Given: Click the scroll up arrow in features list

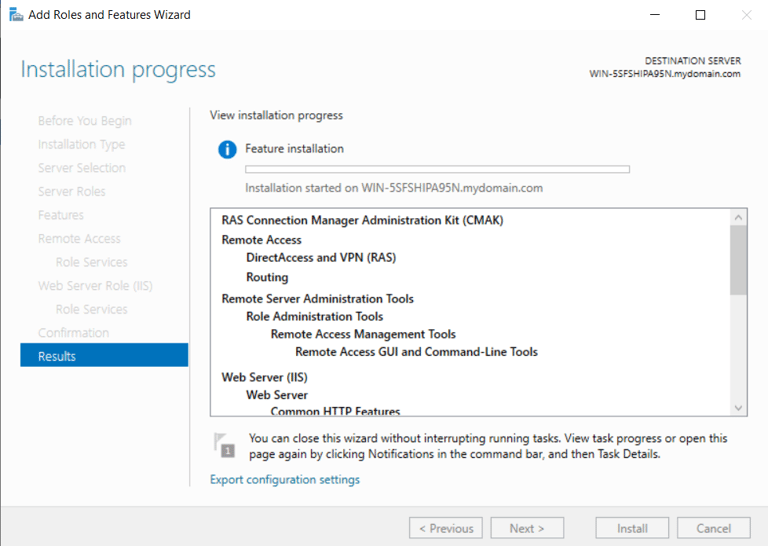Looking at the screenshot, I should coord(739,217).
